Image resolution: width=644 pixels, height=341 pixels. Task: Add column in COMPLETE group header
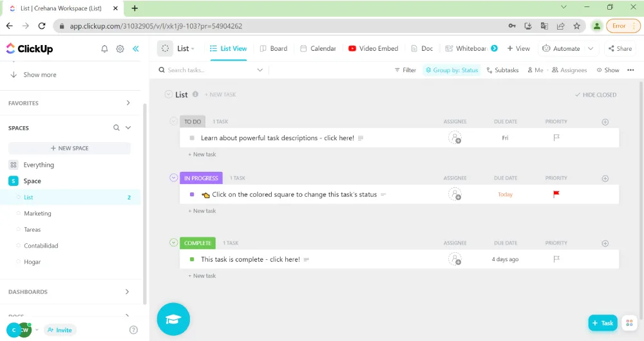point(605,243)
